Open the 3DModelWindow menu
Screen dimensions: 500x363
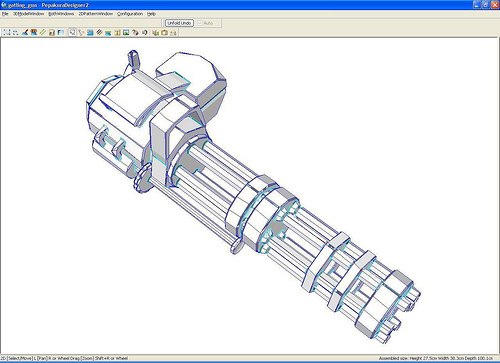(28, 14)
